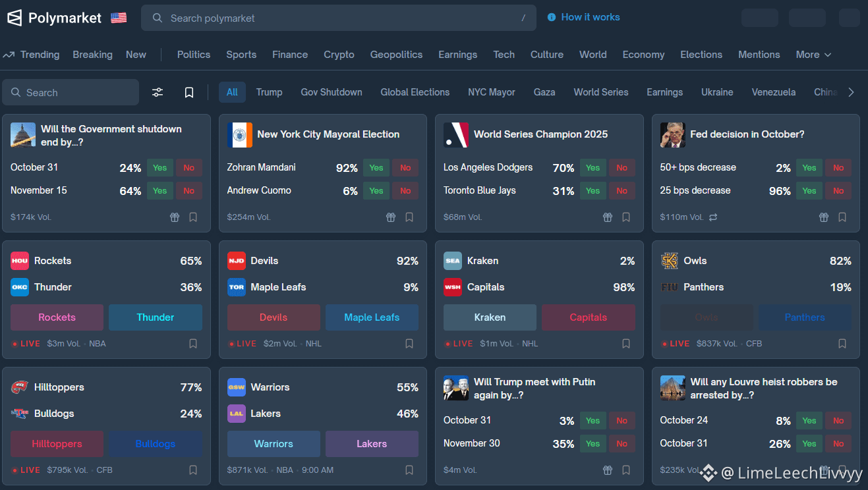Viewport: 868px width, 490px height.
Task: Bookmark the Hilltoppers vs Bulldogs game
Action: (193, 470)
